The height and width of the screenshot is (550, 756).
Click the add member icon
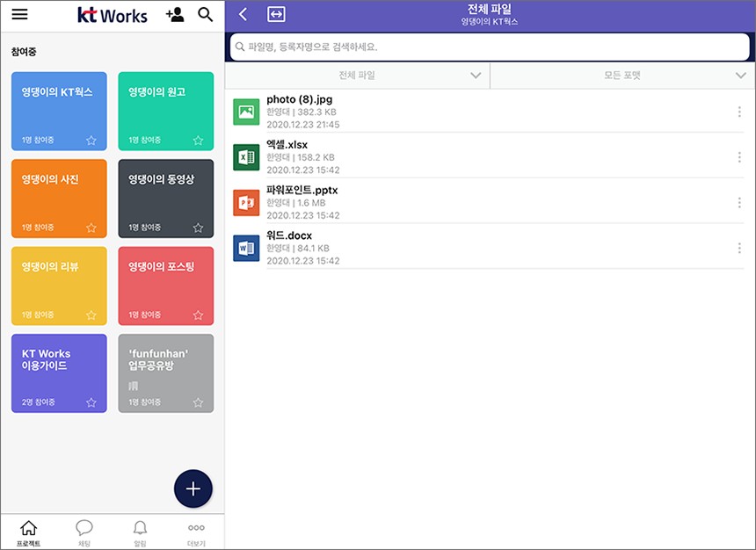(x=175, y=14)
